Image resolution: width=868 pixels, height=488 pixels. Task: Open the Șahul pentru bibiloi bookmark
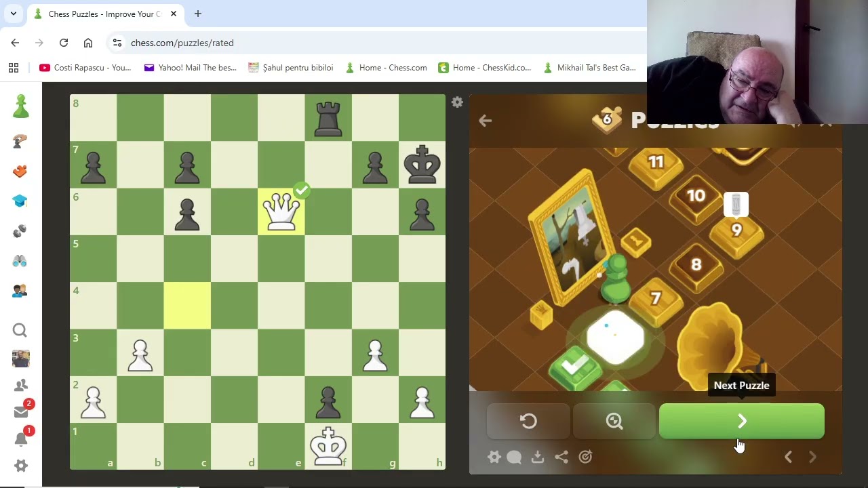291,68
